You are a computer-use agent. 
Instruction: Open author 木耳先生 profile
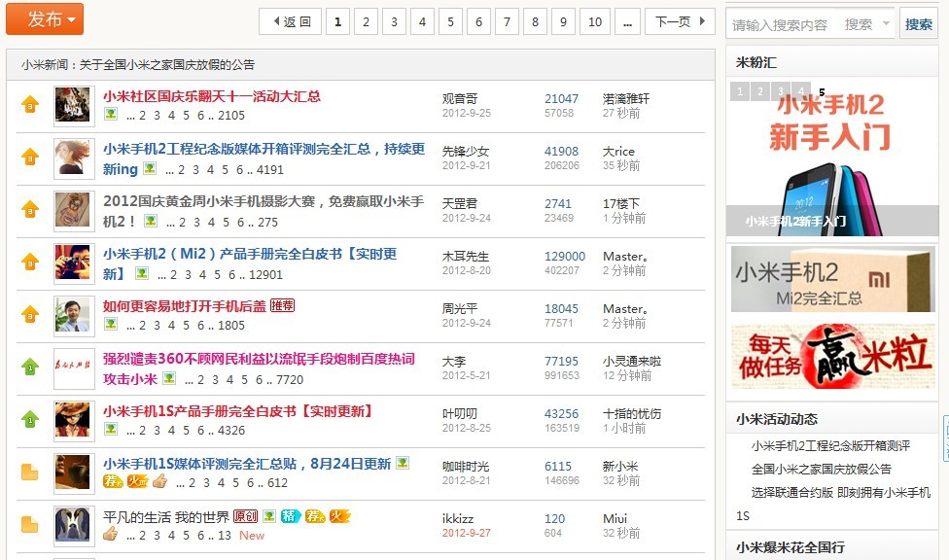click(x=466, y=256)
